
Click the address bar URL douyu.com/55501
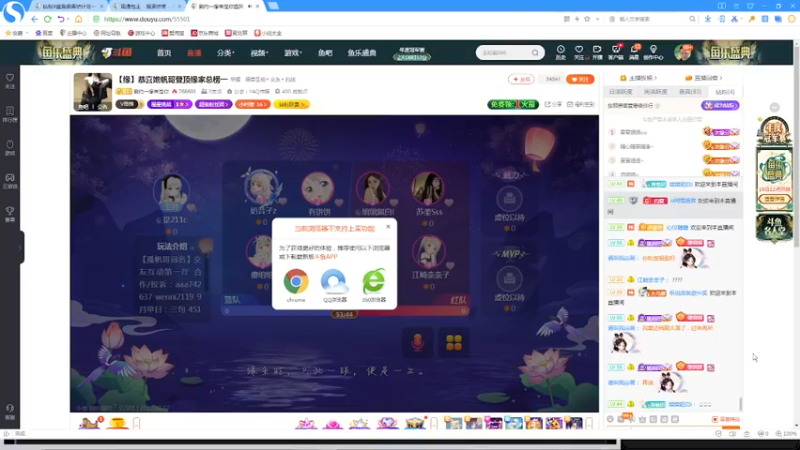[147, 19]
